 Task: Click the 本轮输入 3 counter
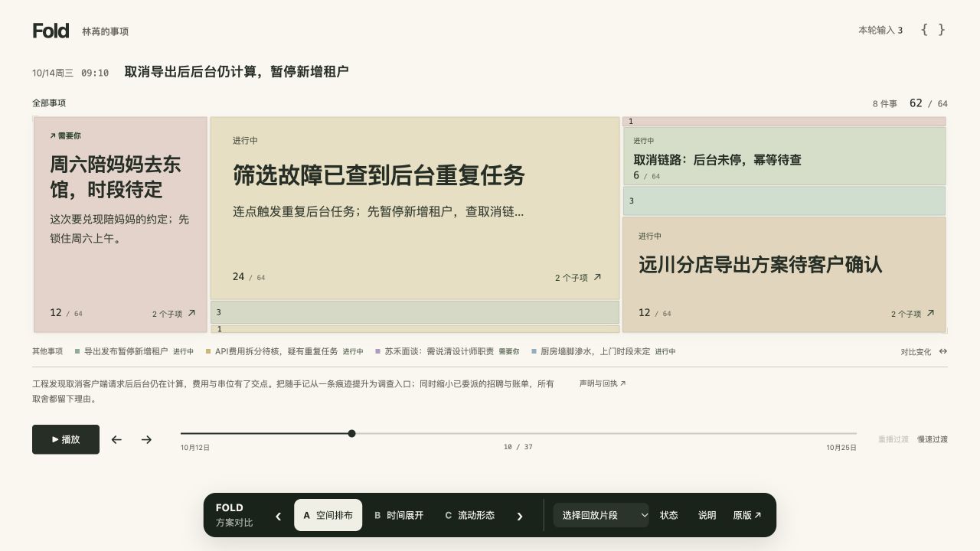coord(880,31)
